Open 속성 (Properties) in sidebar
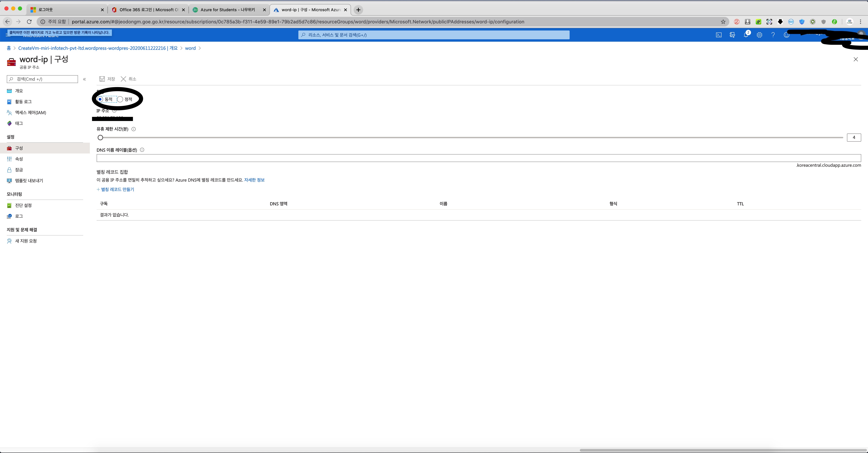868x453 pixels. coord(19,159)
